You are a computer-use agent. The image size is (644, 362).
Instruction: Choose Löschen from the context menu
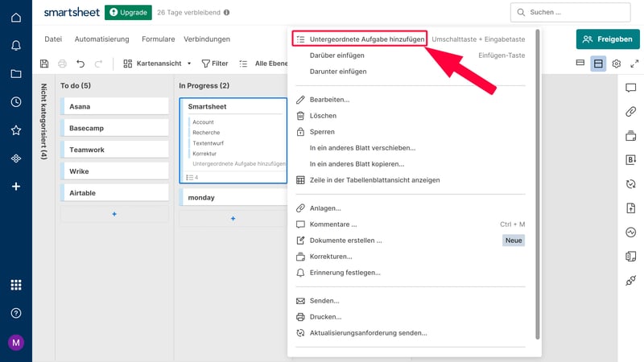pyautogui.click(x=322, y=116)
